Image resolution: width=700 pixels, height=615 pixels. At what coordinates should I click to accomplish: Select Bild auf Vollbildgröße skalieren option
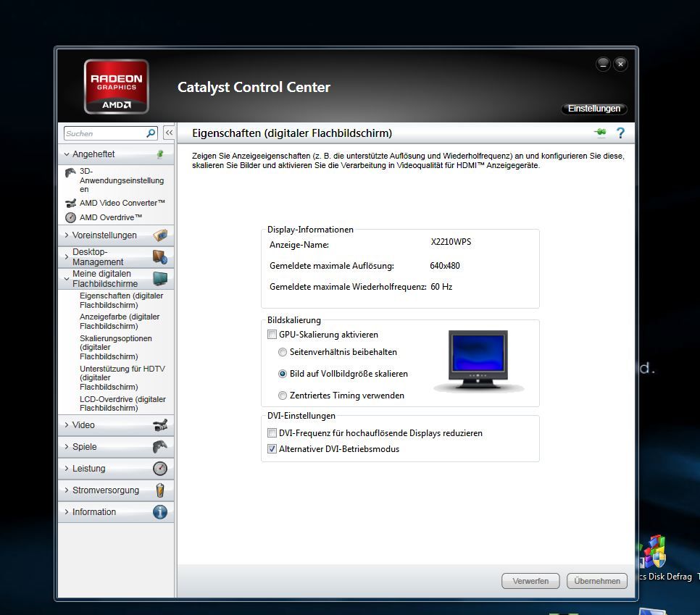(282, 374)
